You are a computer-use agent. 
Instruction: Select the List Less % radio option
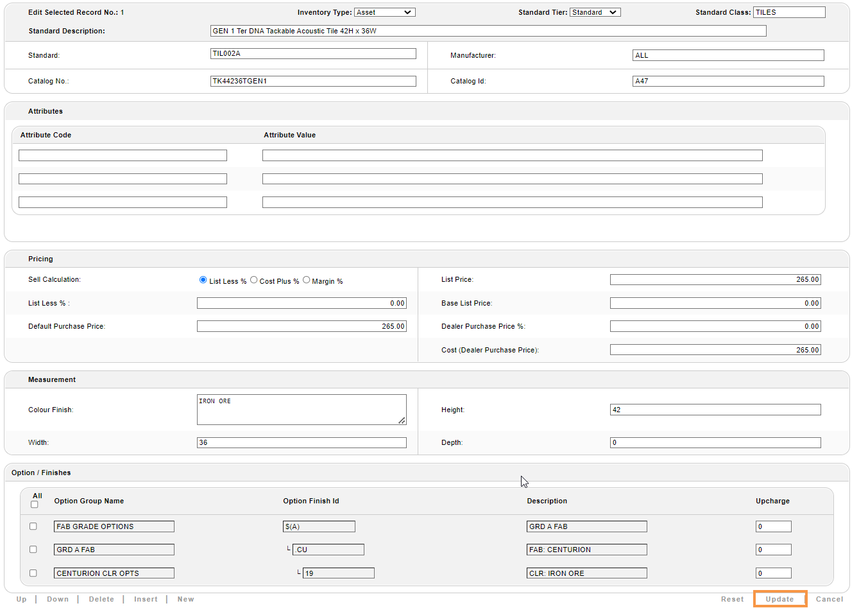tap(203, 280)
